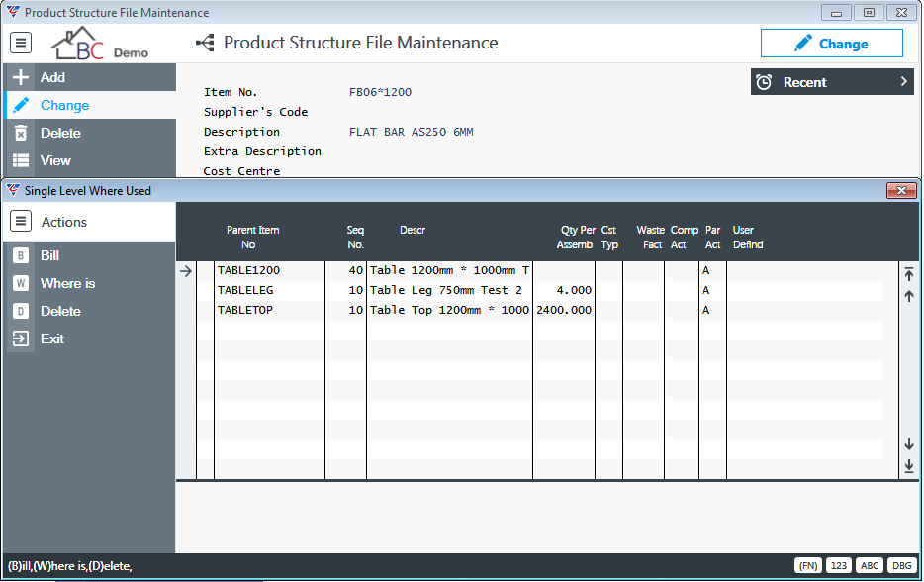Click the User Defind column header
924x582 pixels.
click(748, 237)
